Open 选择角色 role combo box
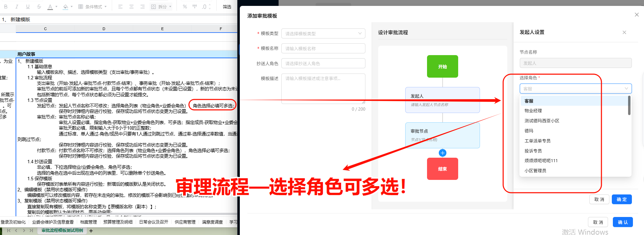Screen dimensions: 644x235 [575, 89]
